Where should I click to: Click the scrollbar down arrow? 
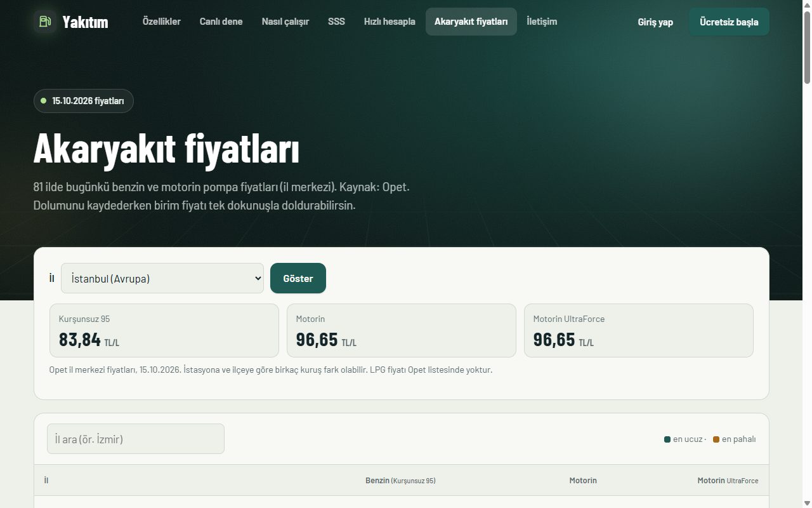click(807, 503)
